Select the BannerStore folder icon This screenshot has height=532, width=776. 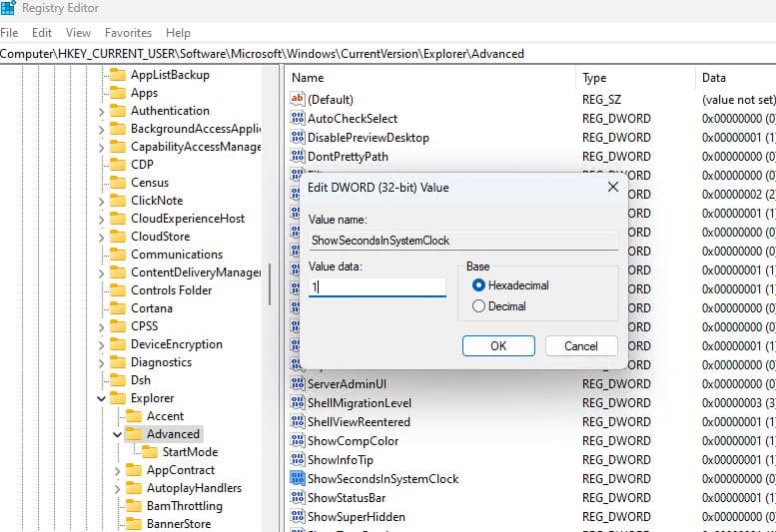tap(134, 524)
